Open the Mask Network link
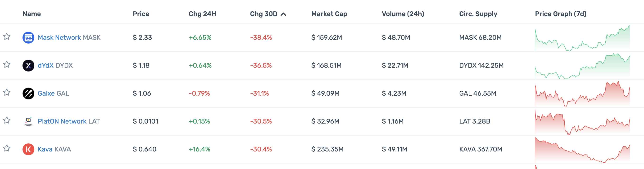Viewport: 644px width, 169px height. (x=59, y=38)
